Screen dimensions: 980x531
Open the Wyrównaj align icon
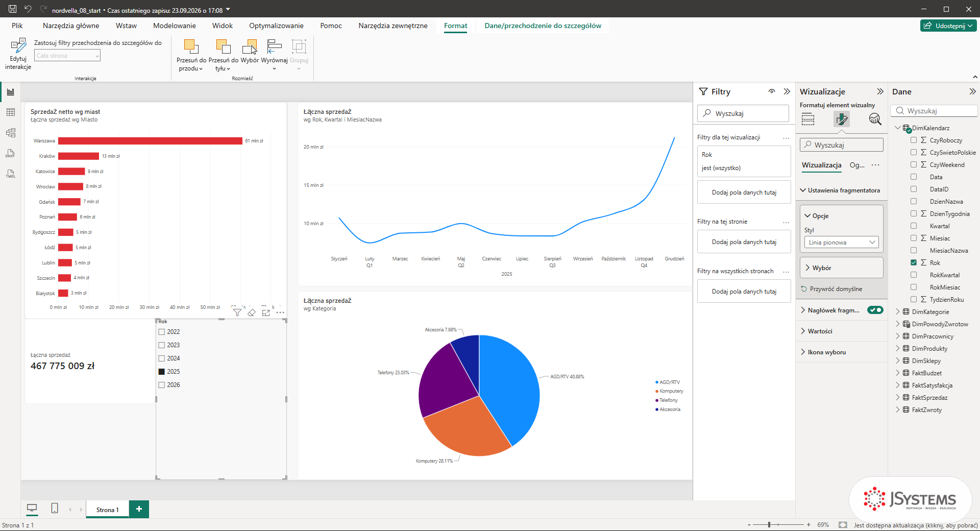click(x=275, y=47)
